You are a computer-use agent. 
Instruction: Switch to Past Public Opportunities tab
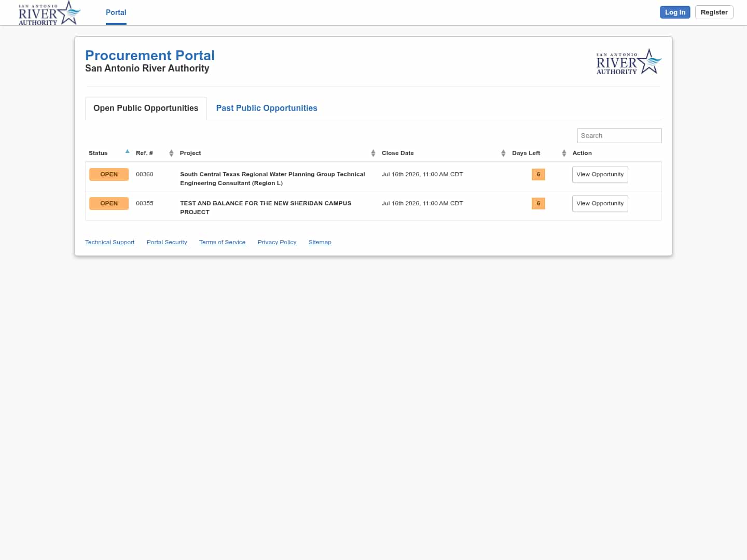pos(267,108)
